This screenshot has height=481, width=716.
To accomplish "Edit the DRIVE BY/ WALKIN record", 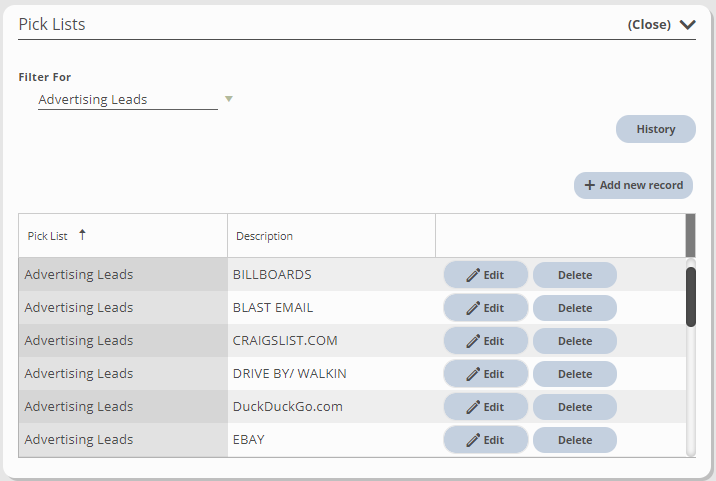I will [486, 374].
